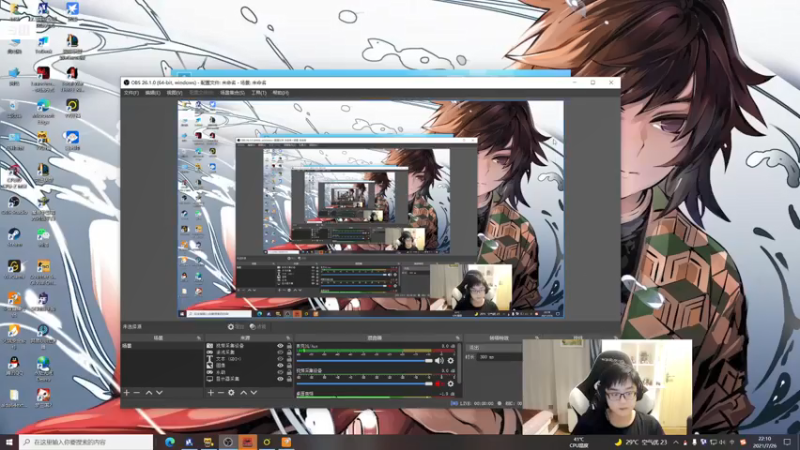Click the 300 ms transition duration field
The width and height of the screenshot is (800, 450).
[x=500, y=357]
